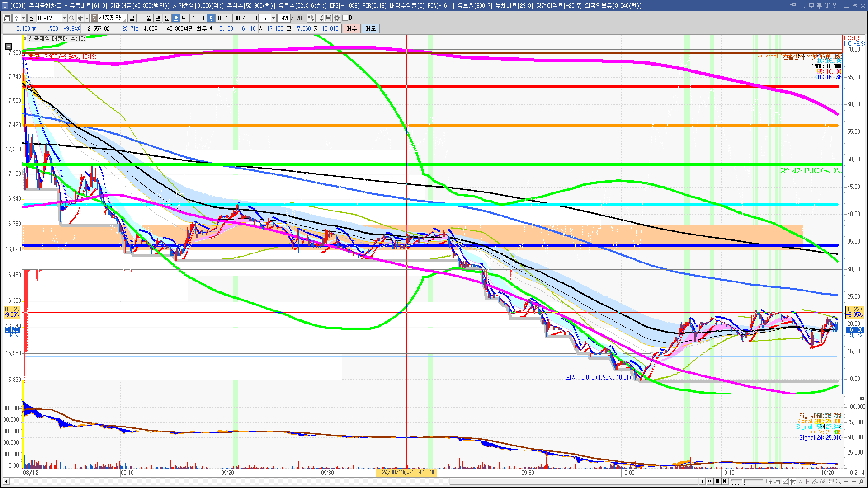Click the speaker sound icon

point(80,18)
